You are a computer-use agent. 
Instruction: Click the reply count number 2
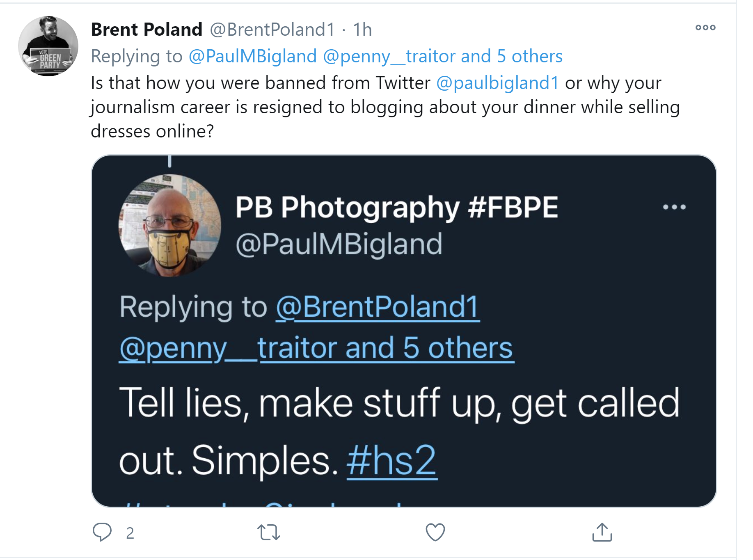pyautogui.click(x=130, y=533)
